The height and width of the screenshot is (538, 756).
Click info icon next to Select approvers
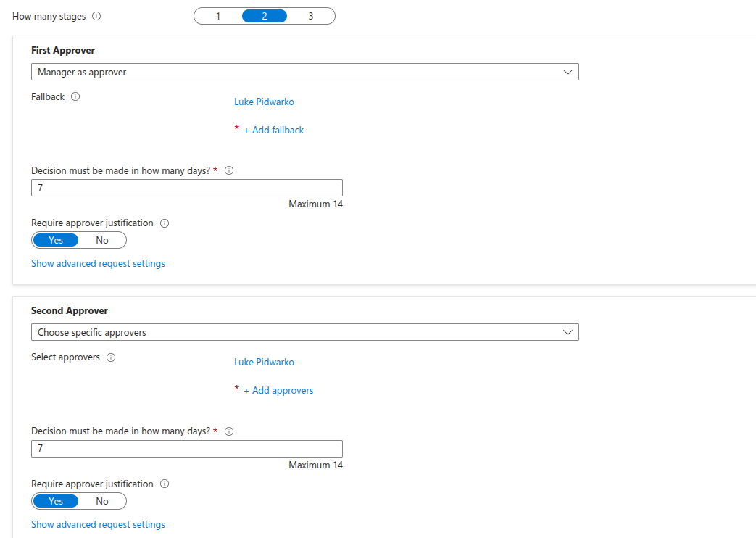coord(111,357)
